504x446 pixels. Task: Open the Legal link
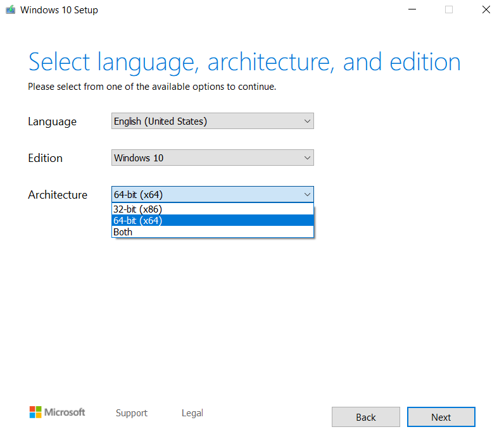[192, 413]
